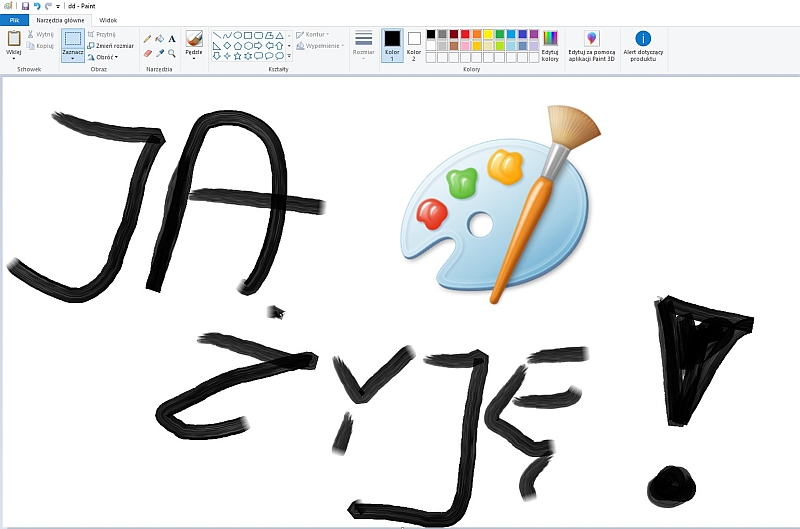Image resolution: width=800 pixels, height=529 pixels.
Task: Click the Undo arrow in title bar
Action: point(37,6)
